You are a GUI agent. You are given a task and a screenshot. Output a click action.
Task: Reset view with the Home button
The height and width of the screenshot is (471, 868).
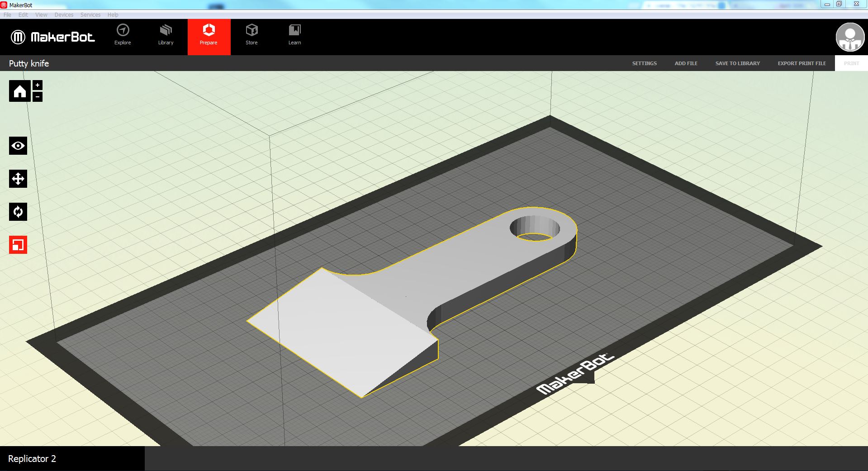[x=20, y=91]
